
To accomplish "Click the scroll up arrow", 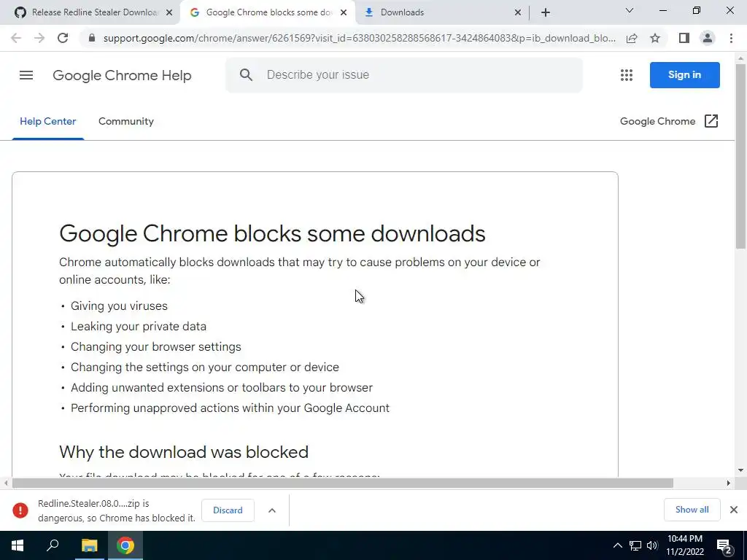I will [740, 58].
